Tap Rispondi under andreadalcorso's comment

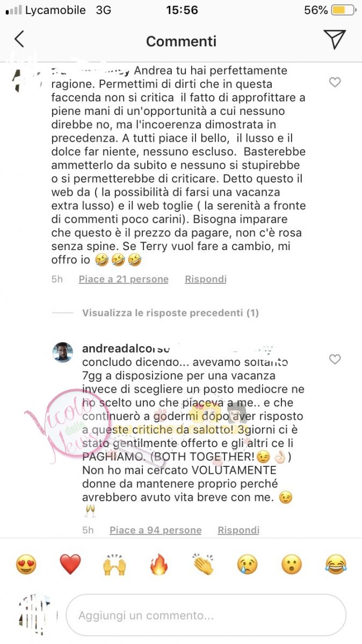coord(238,530)
